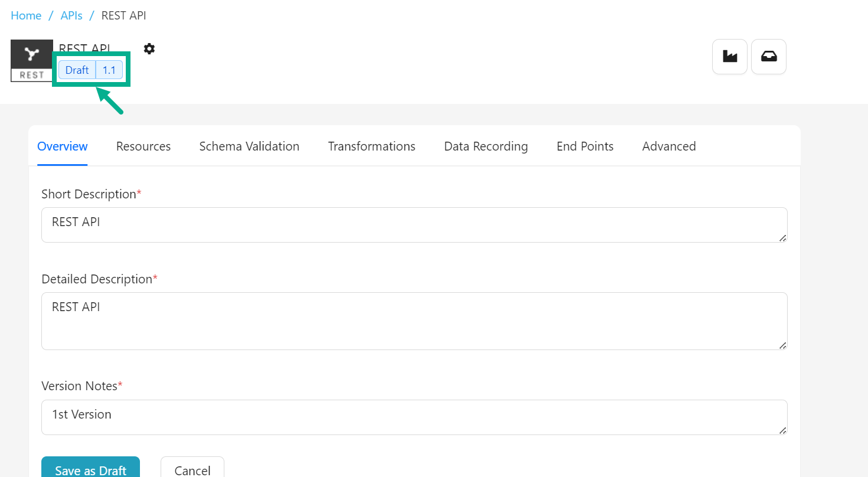Open the End Points tab
Screen dimensions: 868x477
(585, 146)
